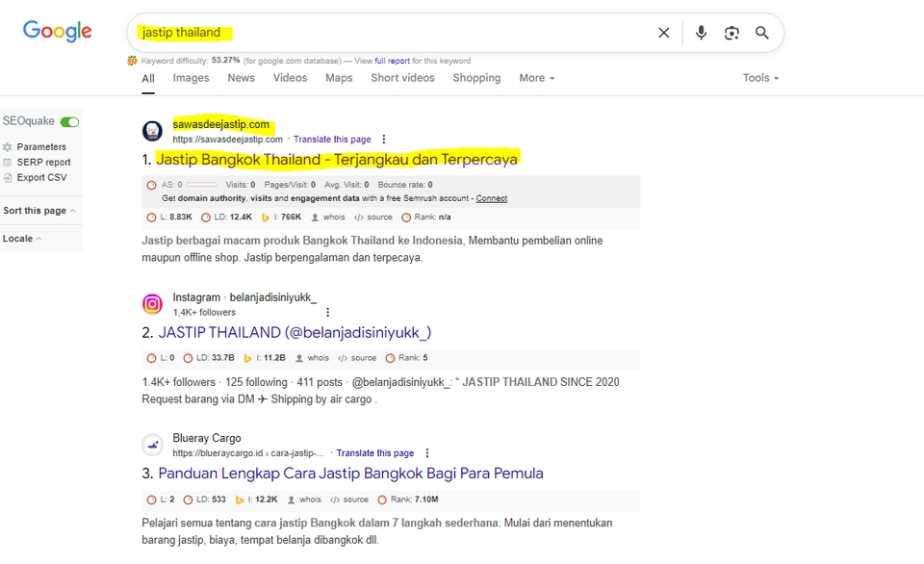
Task: Click the Export CSV link
Action: point(41,178)
